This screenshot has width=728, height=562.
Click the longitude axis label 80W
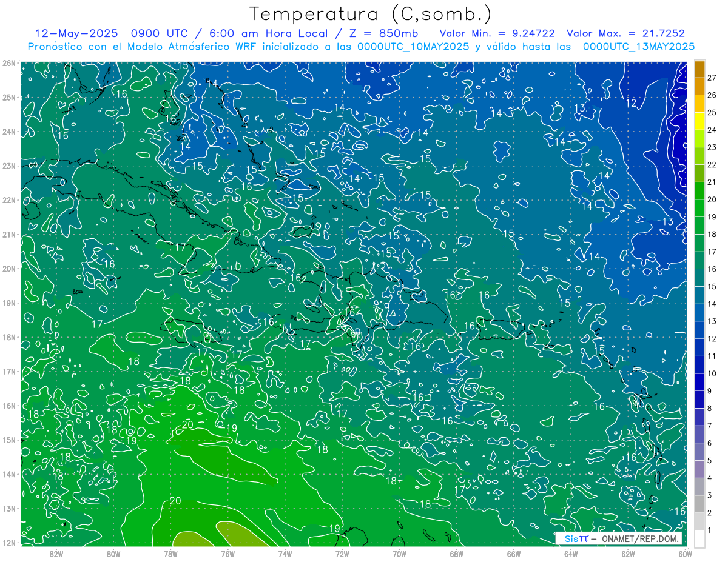[113, 554]
